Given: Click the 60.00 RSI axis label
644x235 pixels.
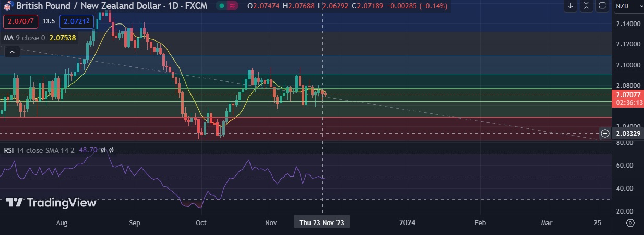Looking at the screenshot, I should [x=625, y=165].
